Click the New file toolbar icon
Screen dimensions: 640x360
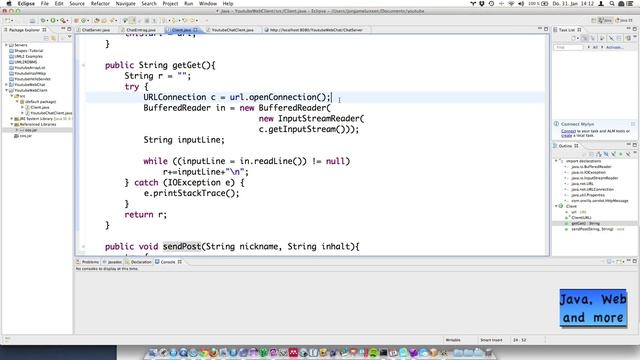8,20
